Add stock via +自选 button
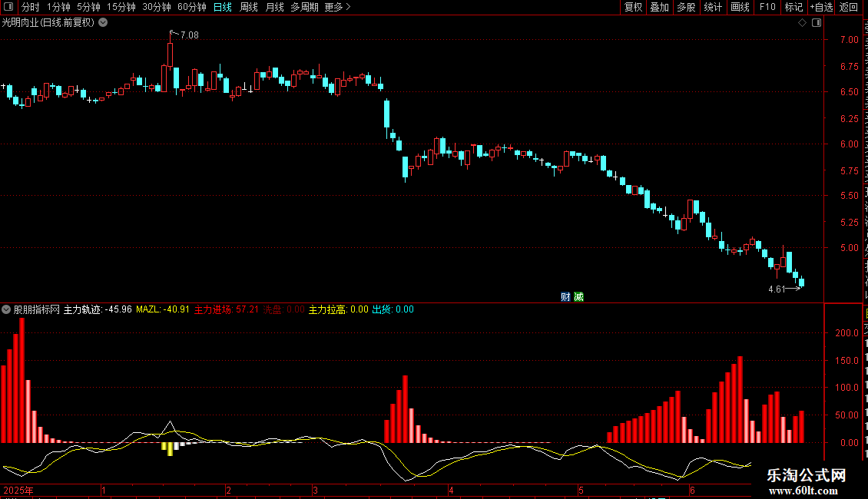This screenshot has width=868, height=499. pos(821,7)
